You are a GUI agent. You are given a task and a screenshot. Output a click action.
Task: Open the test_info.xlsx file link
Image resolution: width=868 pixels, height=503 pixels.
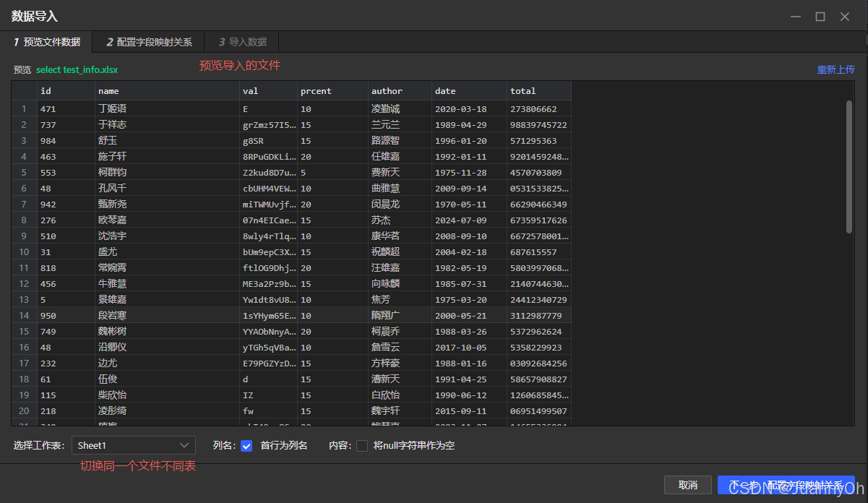(85, 68)
